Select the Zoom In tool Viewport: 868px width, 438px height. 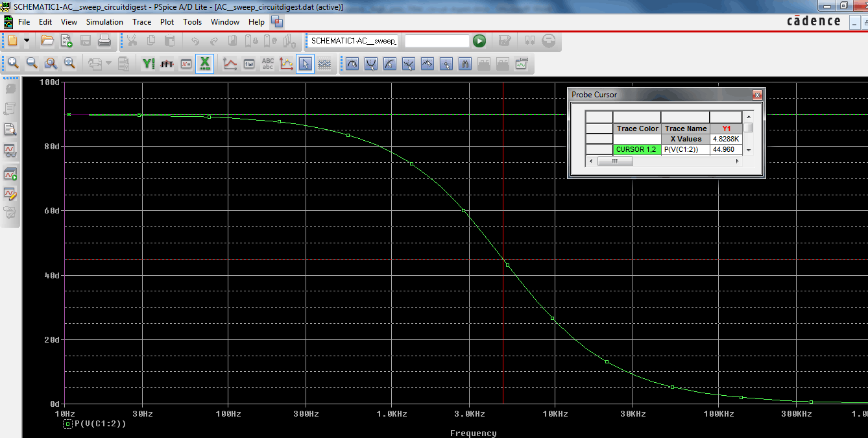pos(12,64)
